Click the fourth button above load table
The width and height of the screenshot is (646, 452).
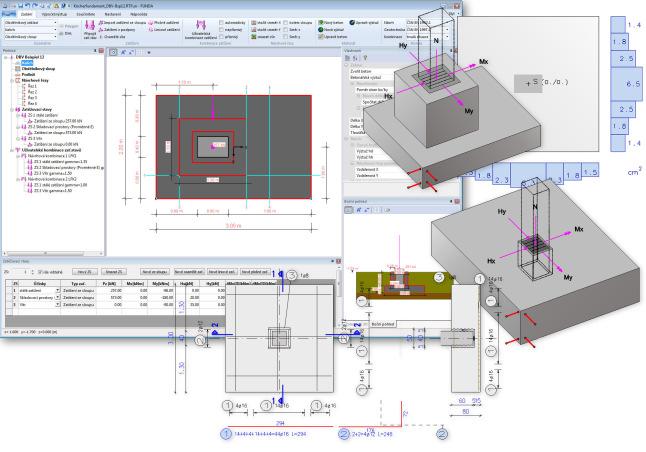click(x=189, y=272)
